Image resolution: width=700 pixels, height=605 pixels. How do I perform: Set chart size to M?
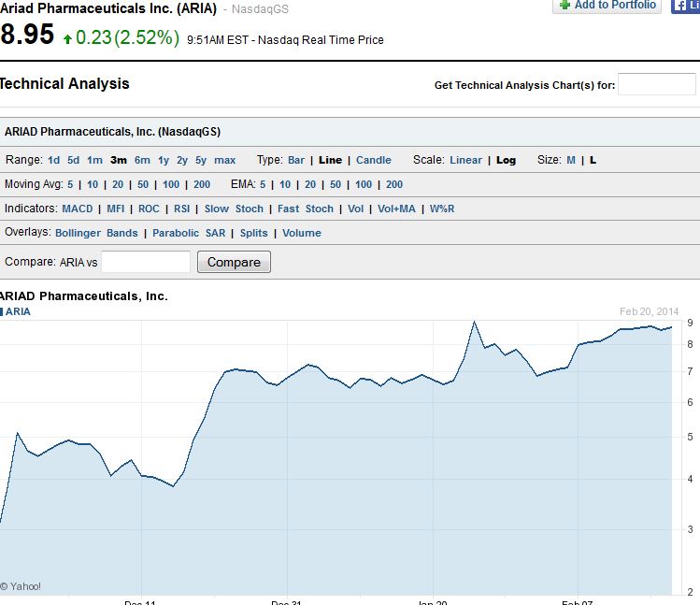(571, 160)
